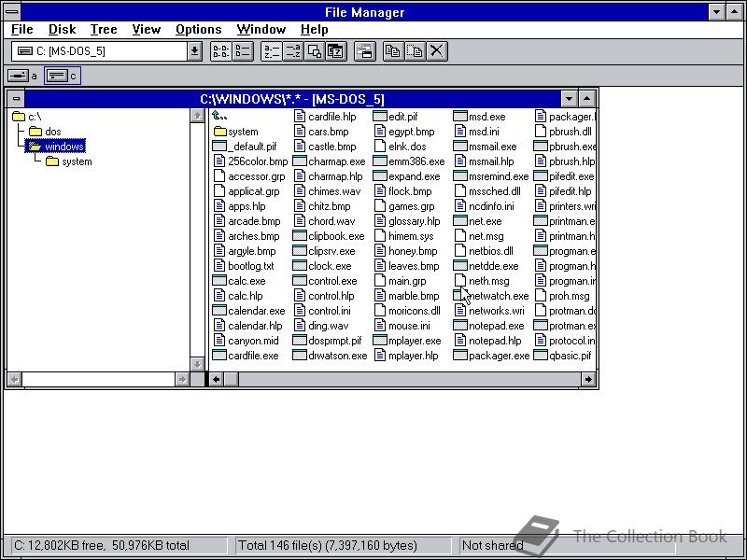Image resolution: width=747 pixels, height=560 pixels.
Task: Select the system folder in file list
Action: pyautogui.click(x=236, y=132)
